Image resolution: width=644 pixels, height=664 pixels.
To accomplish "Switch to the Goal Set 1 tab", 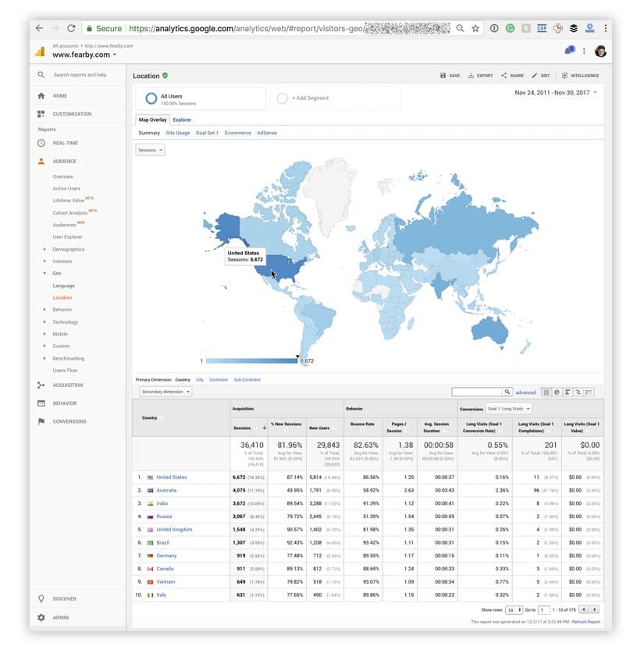I will 207,133.
